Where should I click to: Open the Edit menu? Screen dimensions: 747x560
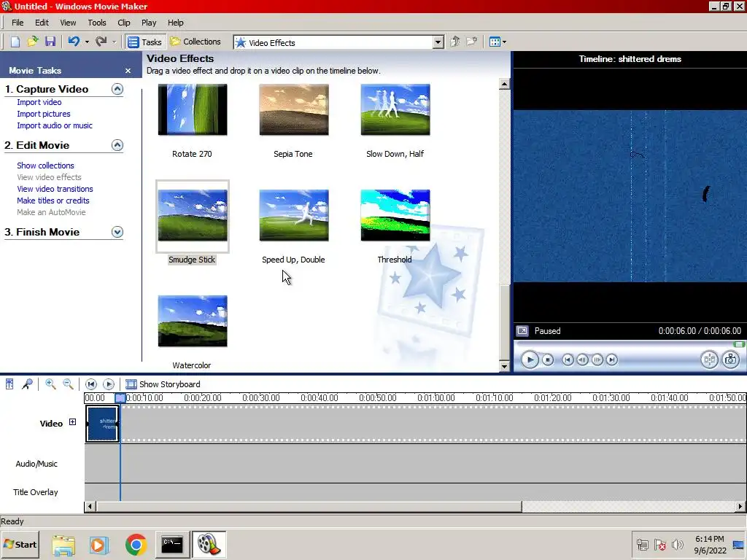pos(42,23)
